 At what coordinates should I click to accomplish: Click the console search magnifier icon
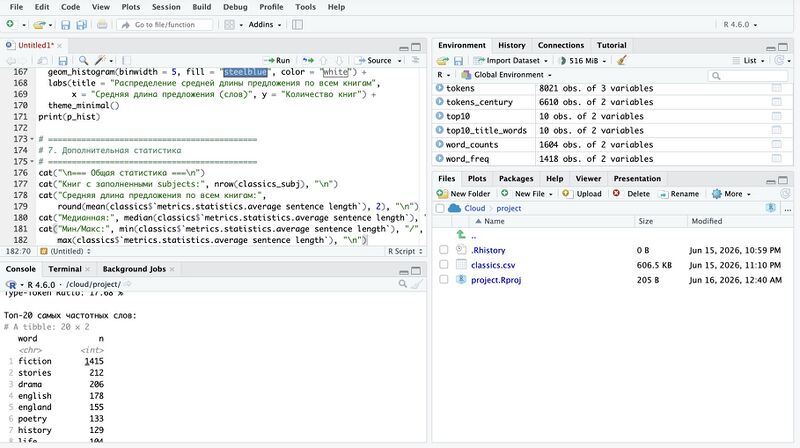click(403, 284)
